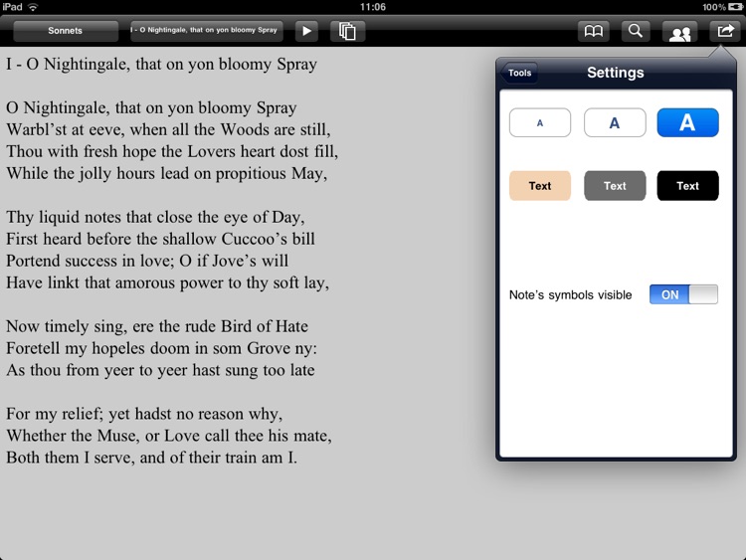The width and height of the screenshot is (746, 560).
Task: Choose the small font size A
Action: pos(540,122)
